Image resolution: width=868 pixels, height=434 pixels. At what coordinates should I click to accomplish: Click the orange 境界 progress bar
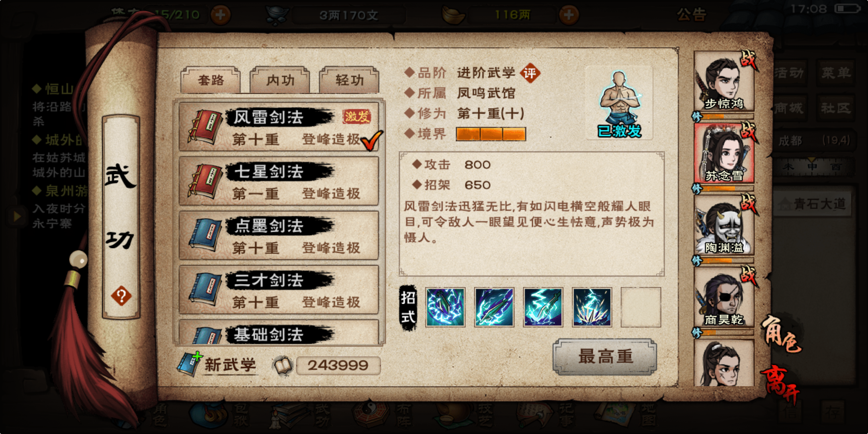coord(491,134)
